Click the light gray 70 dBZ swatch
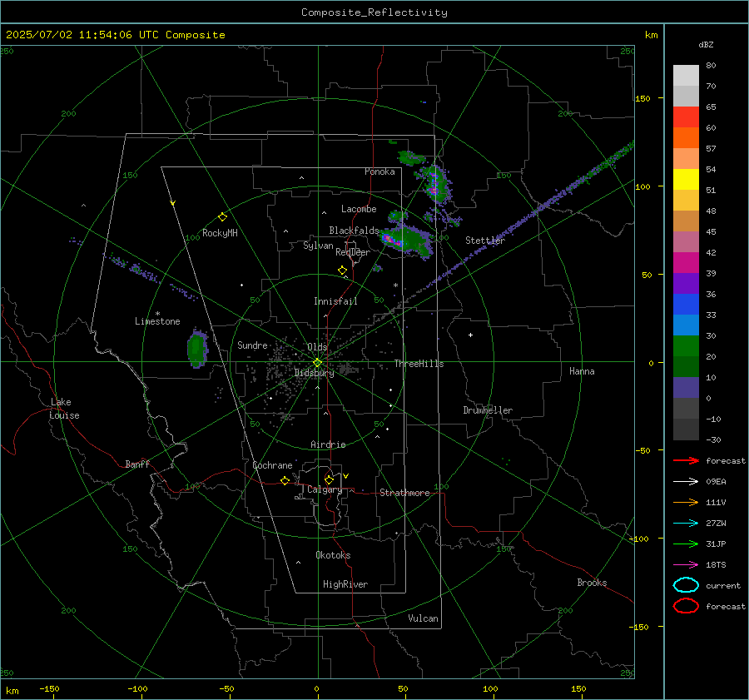This screenshot has width=749, height=700. point(686,76)
